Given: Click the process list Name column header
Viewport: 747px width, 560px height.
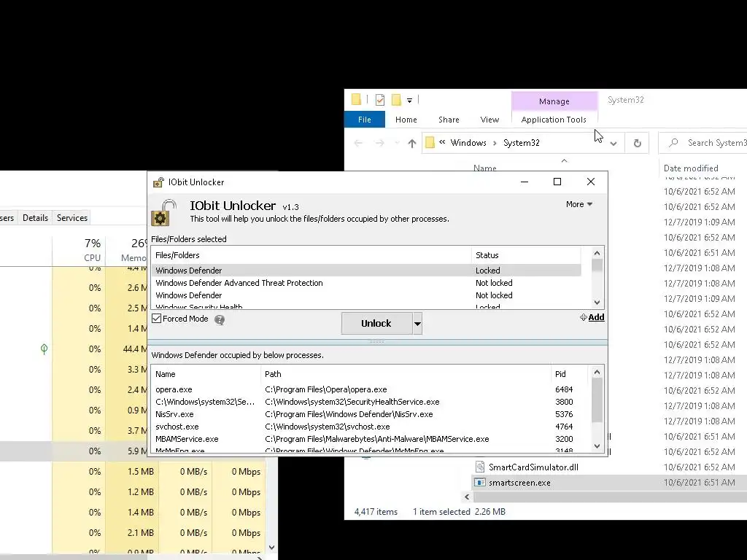Looking at the screenshot, I should click(206, 374).
